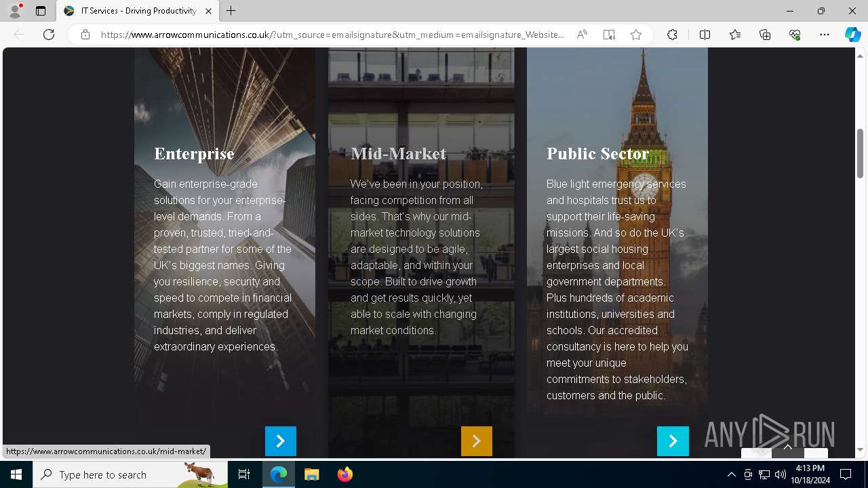
Task: Focus the address bar URL field
Action: click(x=332, y=35)
